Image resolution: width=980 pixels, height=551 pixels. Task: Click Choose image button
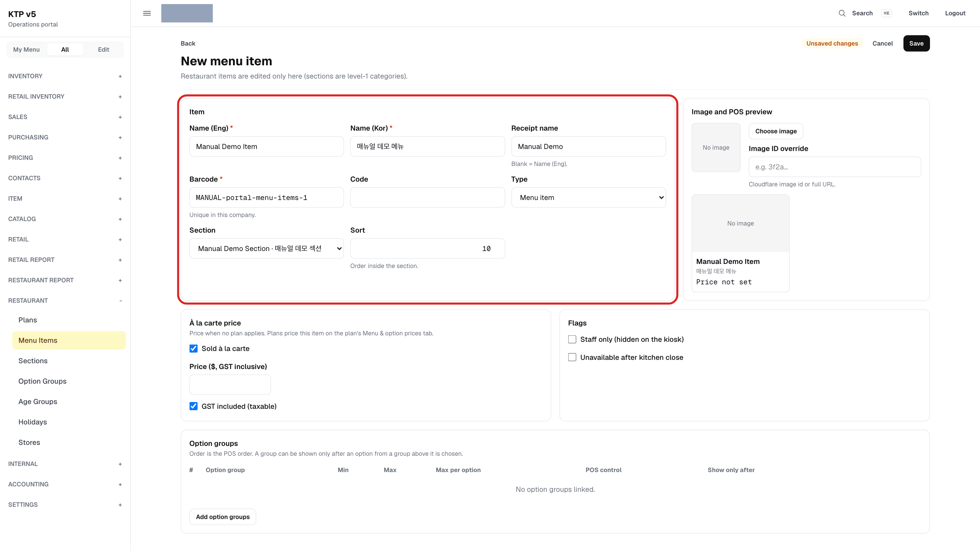(x=776, y=131)
